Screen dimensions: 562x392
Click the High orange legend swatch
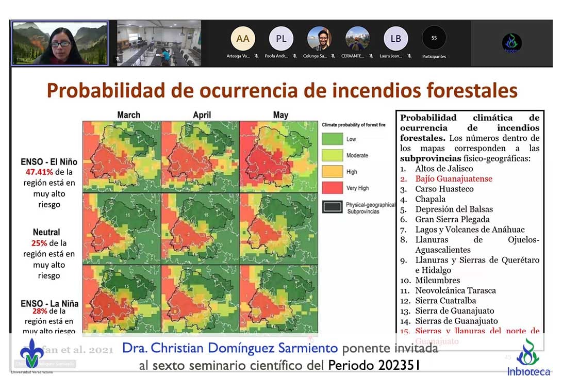pyautogui.click(x=332, y=172)
